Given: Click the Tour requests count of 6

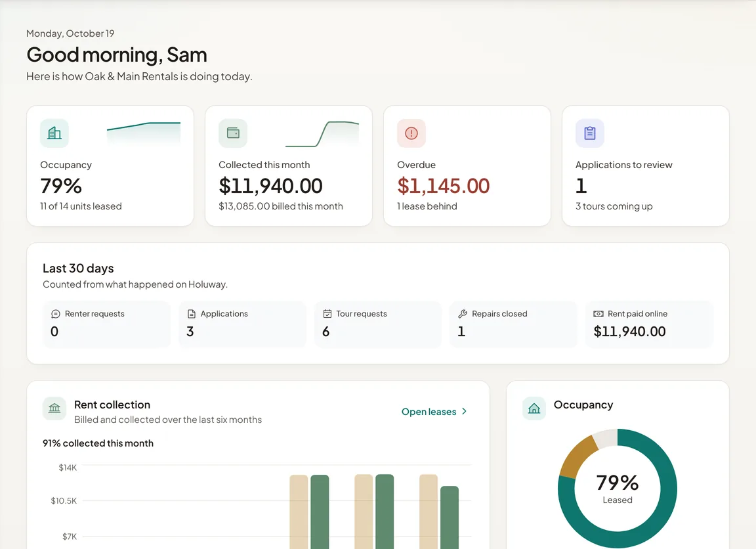Looking at the screenshot, I should coord(326,332).
